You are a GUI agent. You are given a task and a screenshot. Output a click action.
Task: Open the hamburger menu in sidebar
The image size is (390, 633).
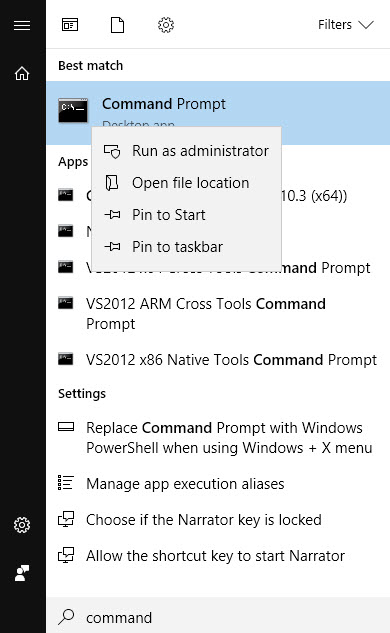[x=22, y=25]
